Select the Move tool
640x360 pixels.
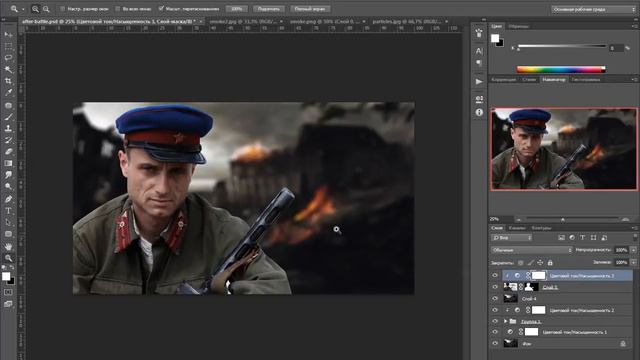8,35
